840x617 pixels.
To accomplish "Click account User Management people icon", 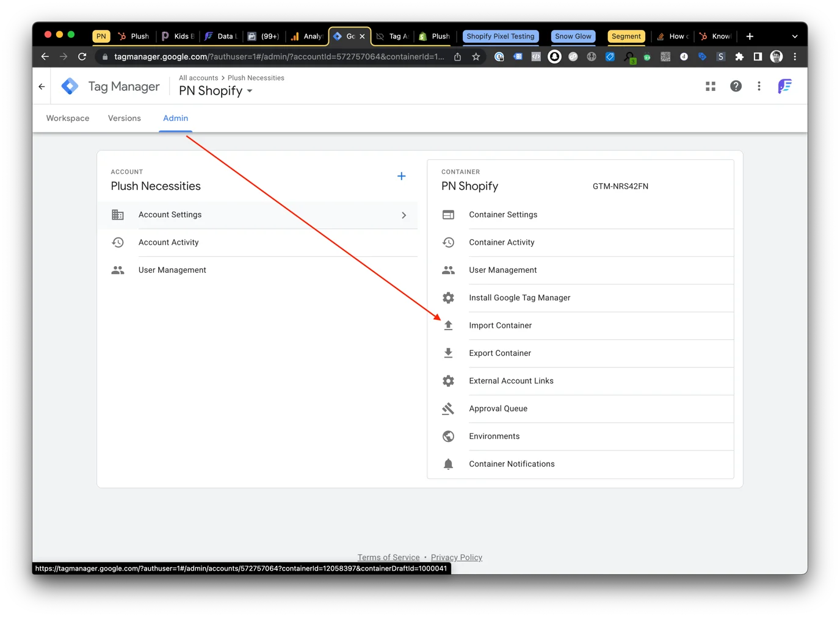I will click(x=118, y=270).
